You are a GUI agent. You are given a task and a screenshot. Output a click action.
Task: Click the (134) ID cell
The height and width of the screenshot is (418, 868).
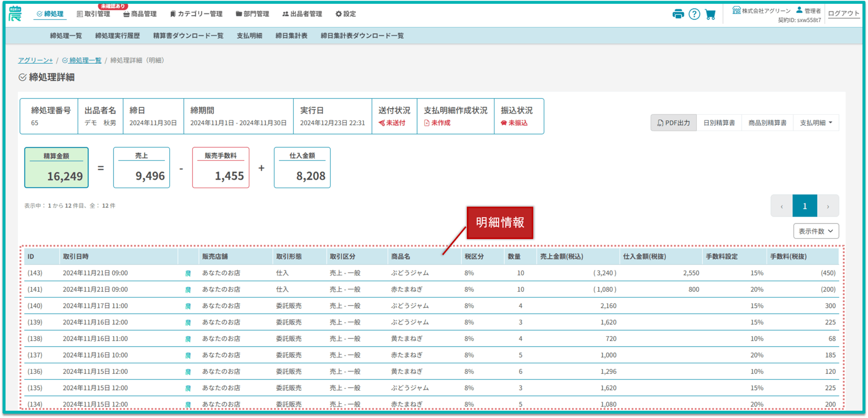(35, 405)
